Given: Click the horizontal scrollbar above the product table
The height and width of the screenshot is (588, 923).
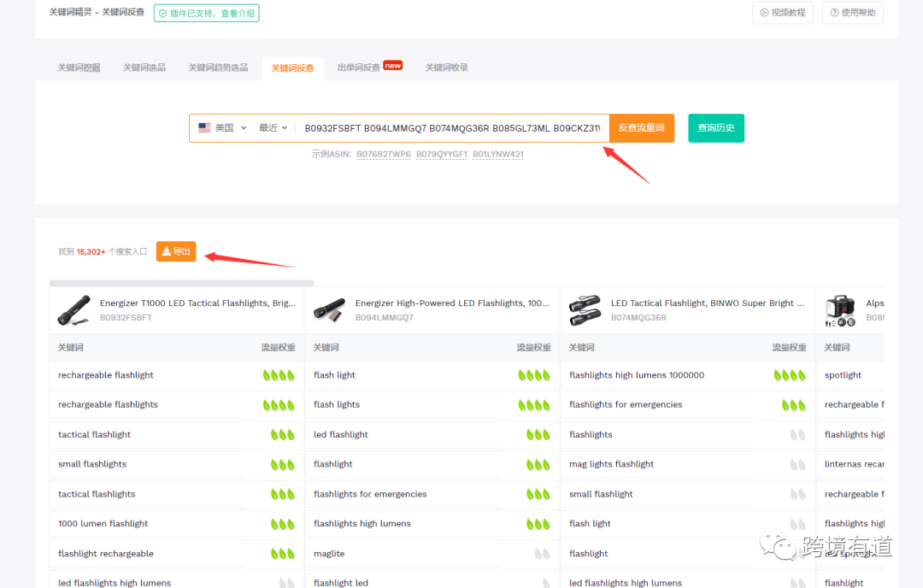Looking at the screenshot, I should (x=182, y=283).
